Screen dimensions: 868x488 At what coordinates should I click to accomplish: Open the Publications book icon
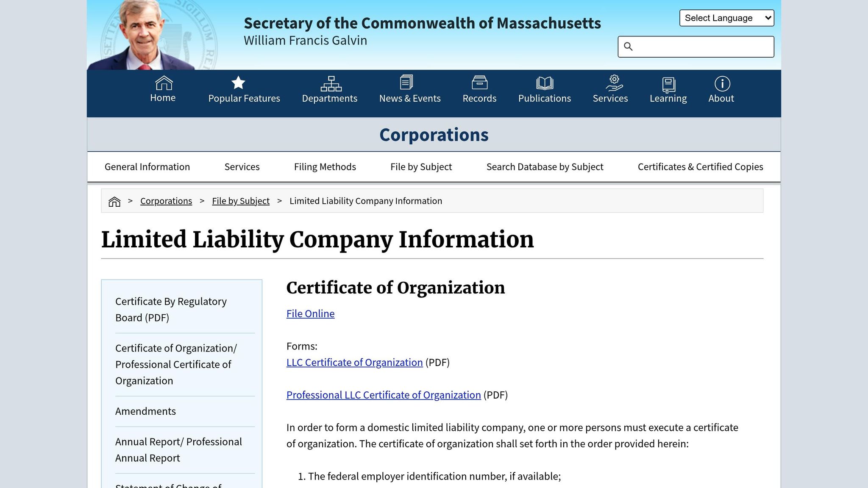coord(545,83)
